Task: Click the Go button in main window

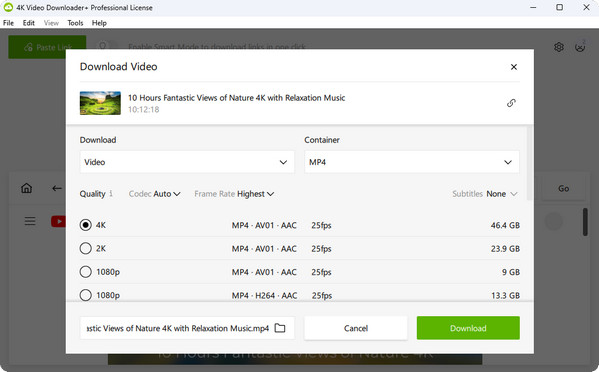Action: coord(563,188)
